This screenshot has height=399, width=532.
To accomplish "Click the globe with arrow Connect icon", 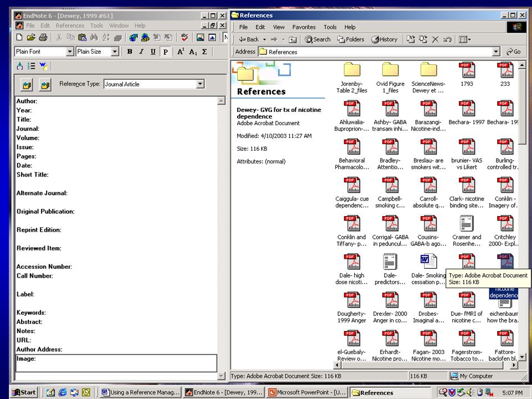I will pyautogui.click(x=134, y=37).
